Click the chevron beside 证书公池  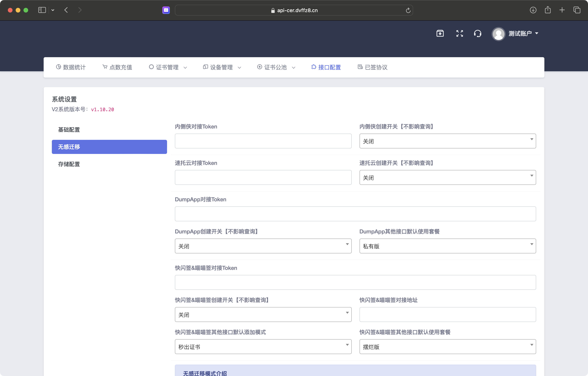(294, 68)
